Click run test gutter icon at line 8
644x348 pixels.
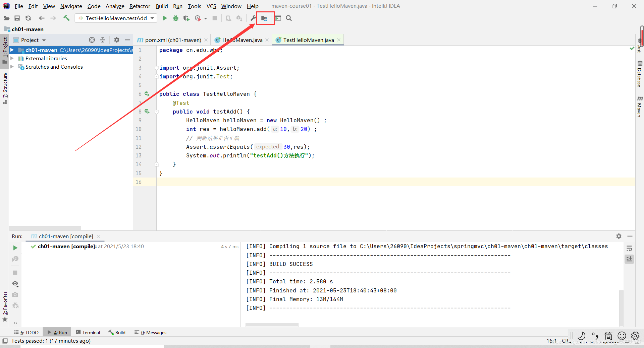(x=147, y=111)
